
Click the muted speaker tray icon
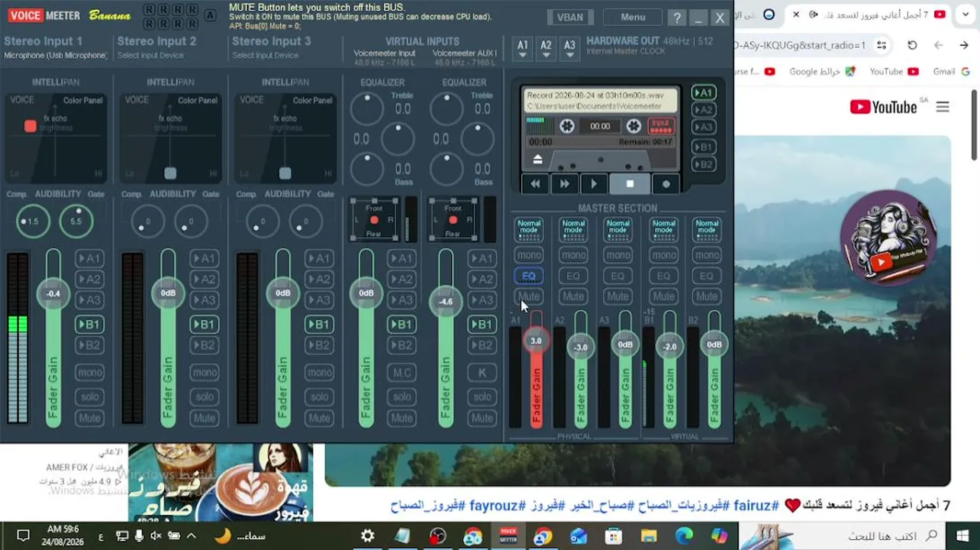[156, 536]
